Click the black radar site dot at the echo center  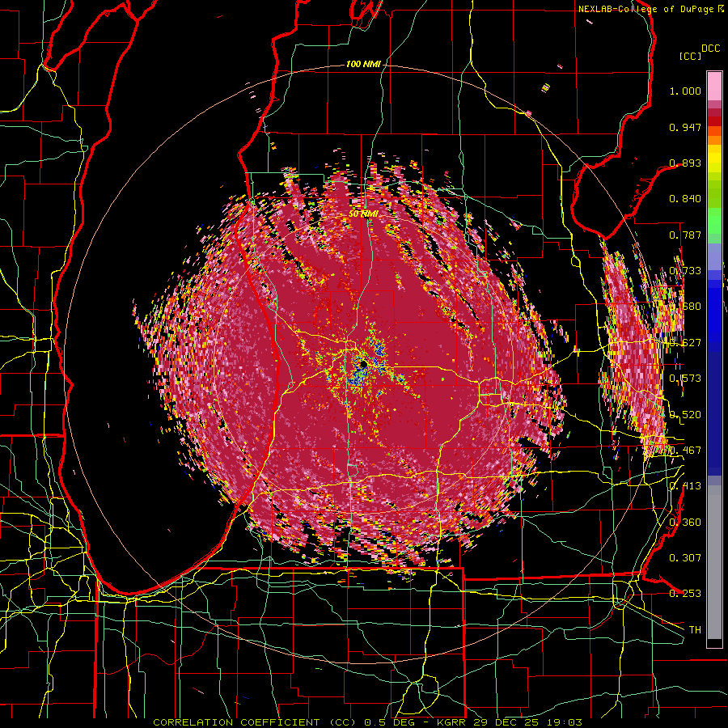(x=363, y=365)
